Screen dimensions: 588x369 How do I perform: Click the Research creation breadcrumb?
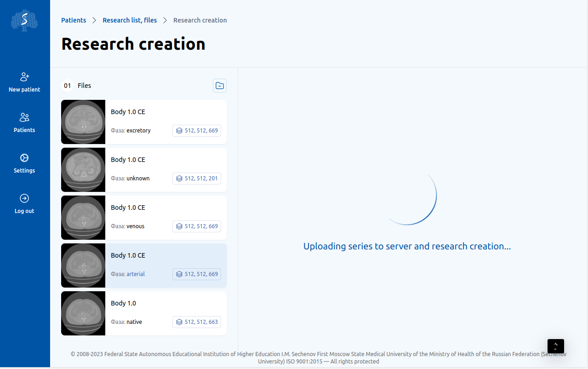[x=200, y=20]
